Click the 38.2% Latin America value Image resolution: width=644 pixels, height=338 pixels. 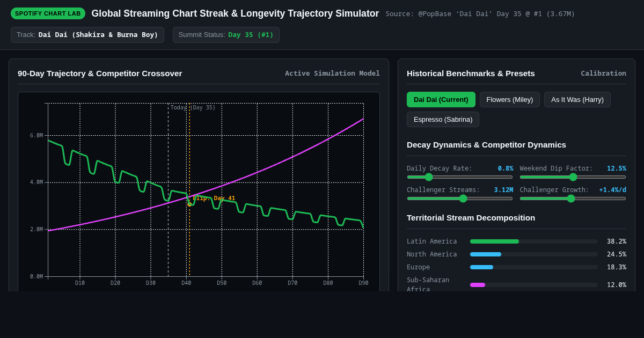(x=616, y=241)
